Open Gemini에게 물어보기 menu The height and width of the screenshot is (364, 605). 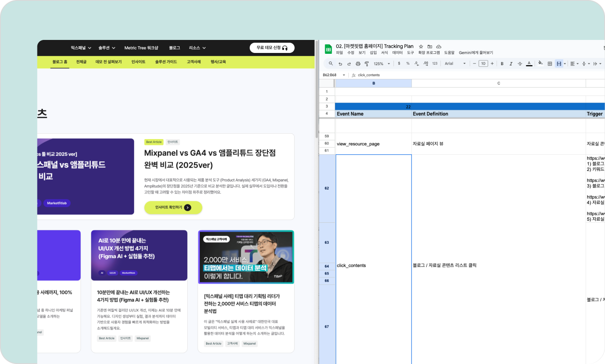[x=476, y=53]
